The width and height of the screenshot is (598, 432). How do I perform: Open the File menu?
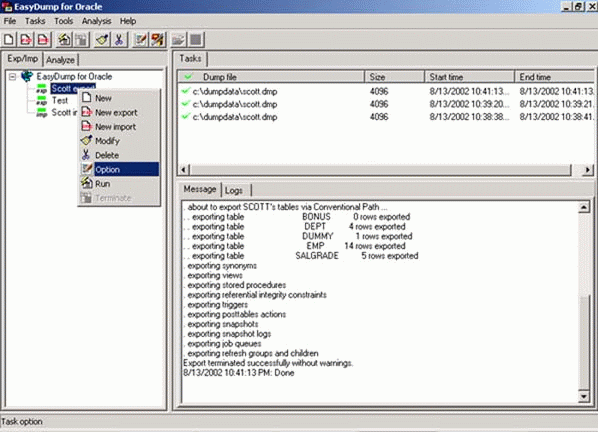[x=10, y=21]
